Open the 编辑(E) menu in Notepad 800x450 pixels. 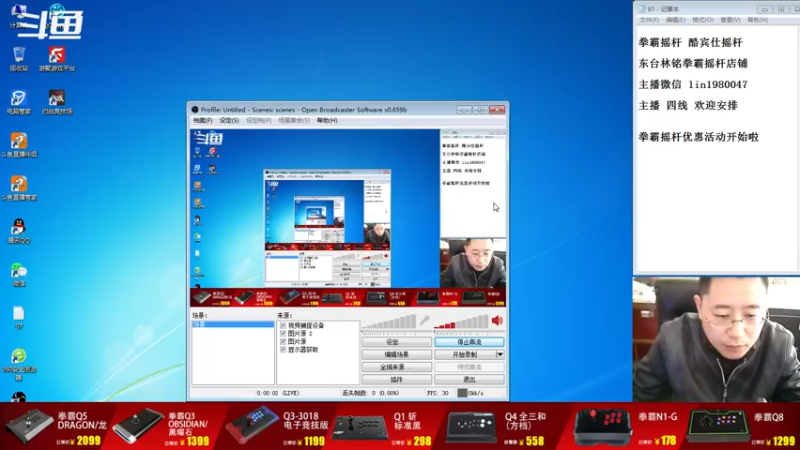676,20
